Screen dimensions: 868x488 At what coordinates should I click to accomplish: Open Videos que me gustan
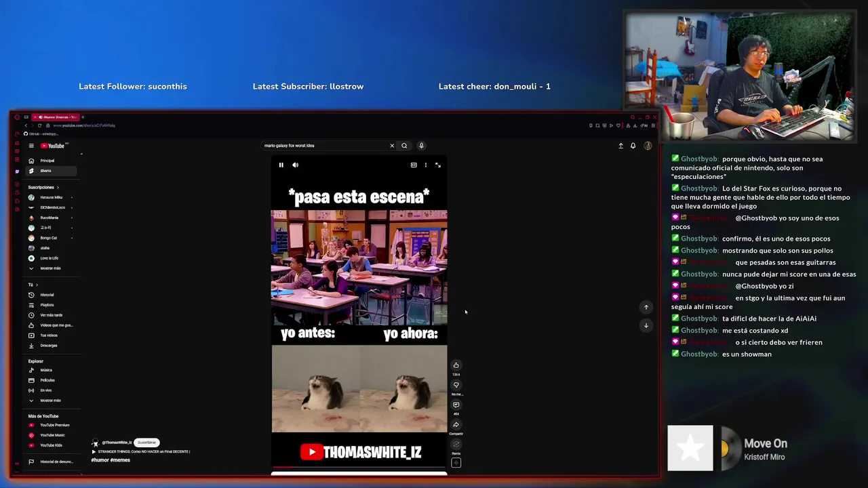pos(52,325)
